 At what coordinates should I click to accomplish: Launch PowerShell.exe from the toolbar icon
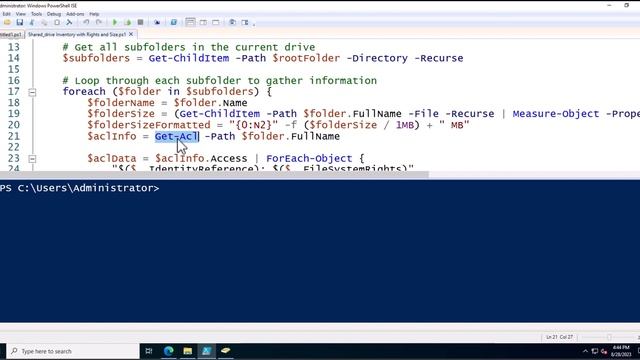174,22
